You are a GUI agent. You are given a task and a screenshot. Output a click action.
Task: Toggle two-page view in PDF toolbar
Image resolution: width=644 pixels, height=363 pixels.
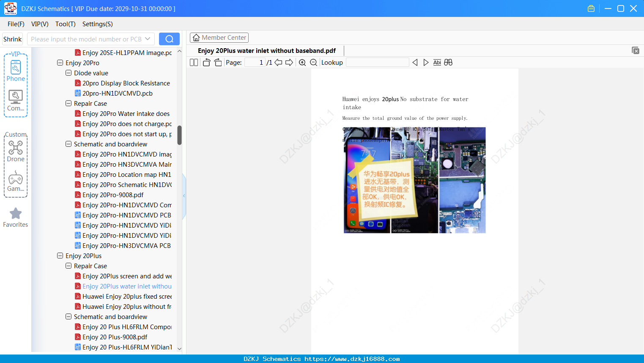194,63
